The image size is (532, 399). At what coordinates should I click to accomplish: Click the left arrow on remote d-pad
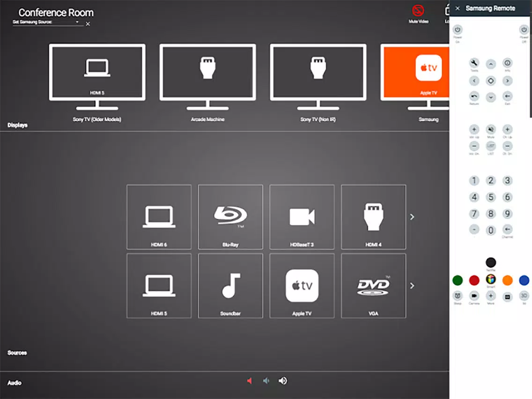click(x=474, y=81)
